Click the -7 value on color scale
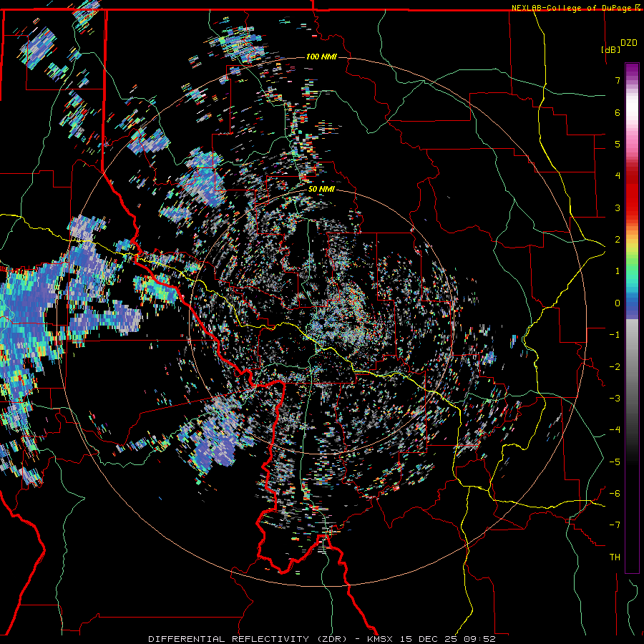 point(615,525)
